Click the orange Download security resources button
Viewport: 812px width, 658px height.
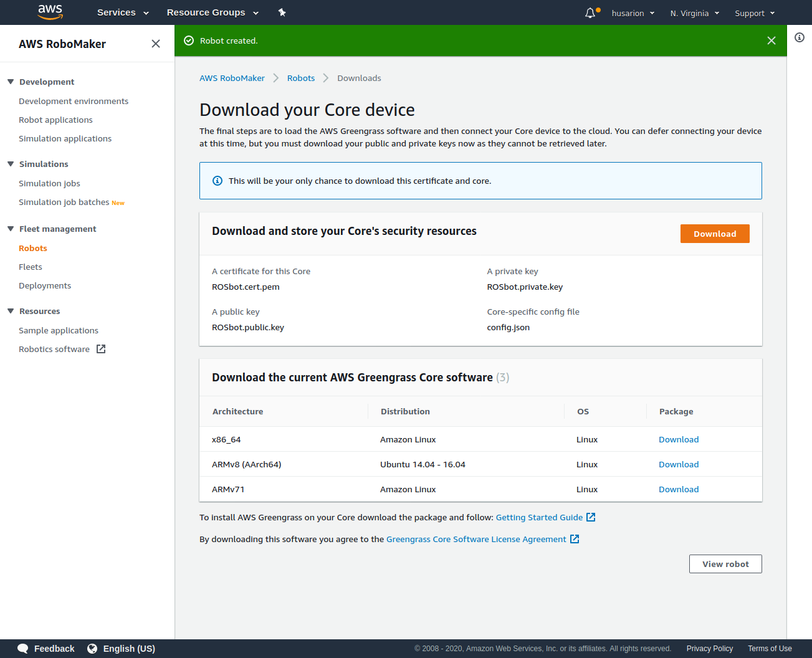click(x=715, y=234)
